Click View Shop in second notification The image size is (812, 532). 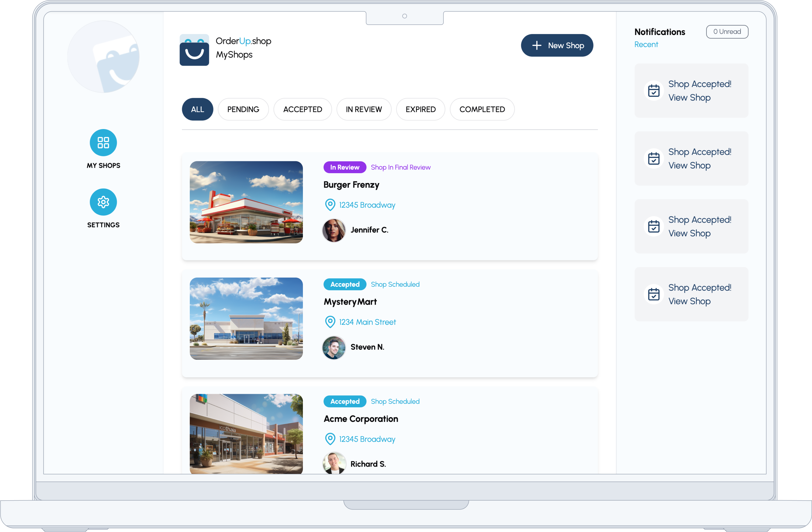tap(689, 165)
